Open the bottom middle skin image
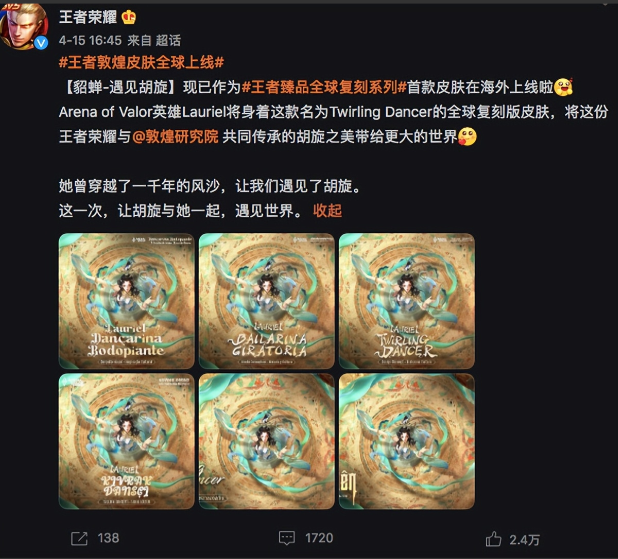Screen dimensions: 618x559 point(267,441)
